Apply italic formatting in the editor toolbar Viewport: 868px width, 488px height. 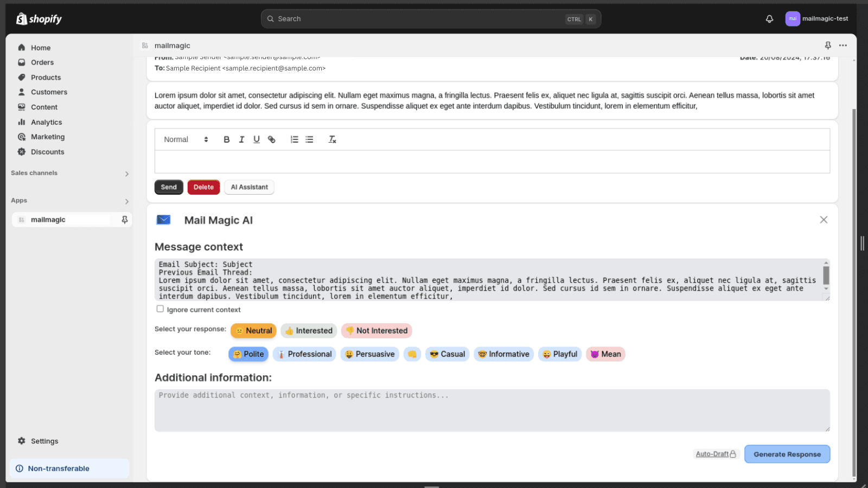pyautogui.click(x=241, y=139)
